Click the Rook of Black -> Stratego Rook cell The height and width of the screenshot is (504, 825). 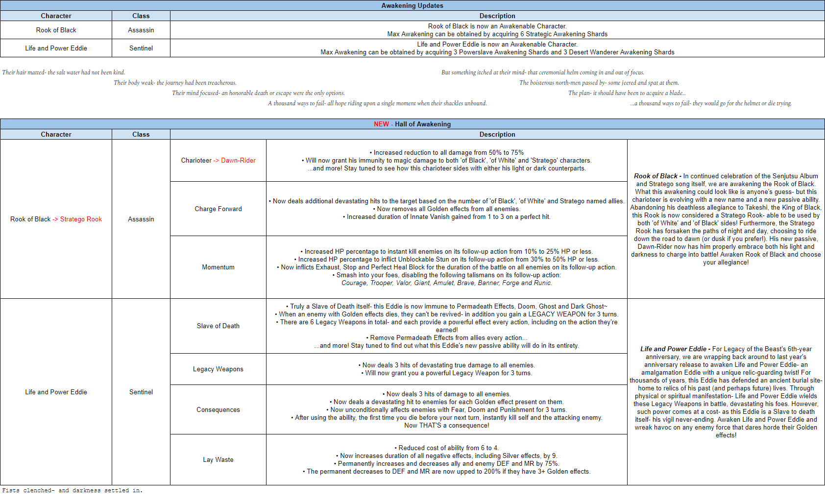(56, 219)
